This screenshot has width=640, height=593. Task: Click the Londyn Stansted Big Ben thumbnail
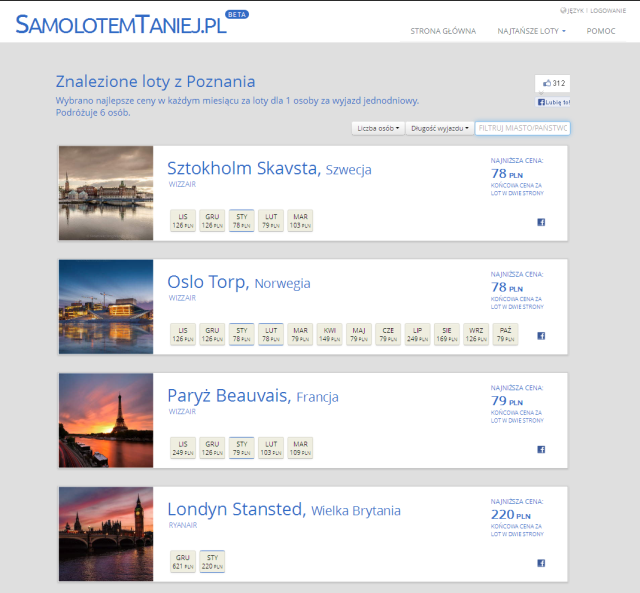click(x=106, y=534)
